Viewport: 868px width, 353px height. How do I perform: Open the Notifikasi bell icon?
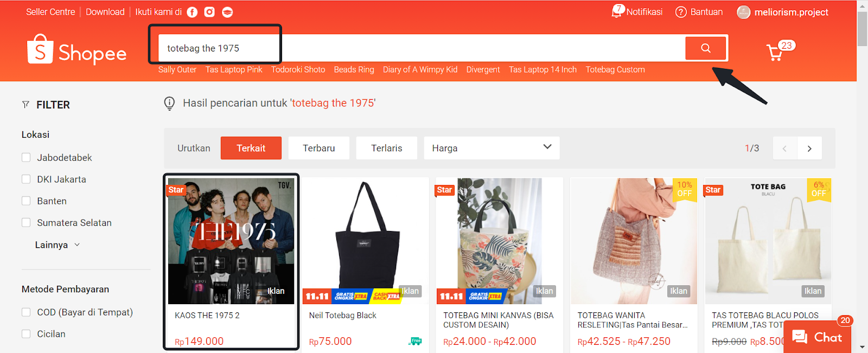[x=617, y=11]
